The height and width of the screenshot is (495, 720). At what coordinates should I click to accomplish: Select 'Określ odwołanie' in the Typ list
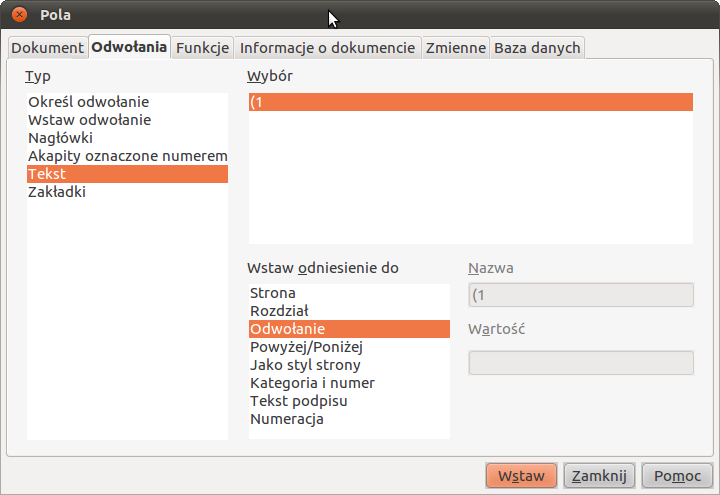[x=88, y=102]
